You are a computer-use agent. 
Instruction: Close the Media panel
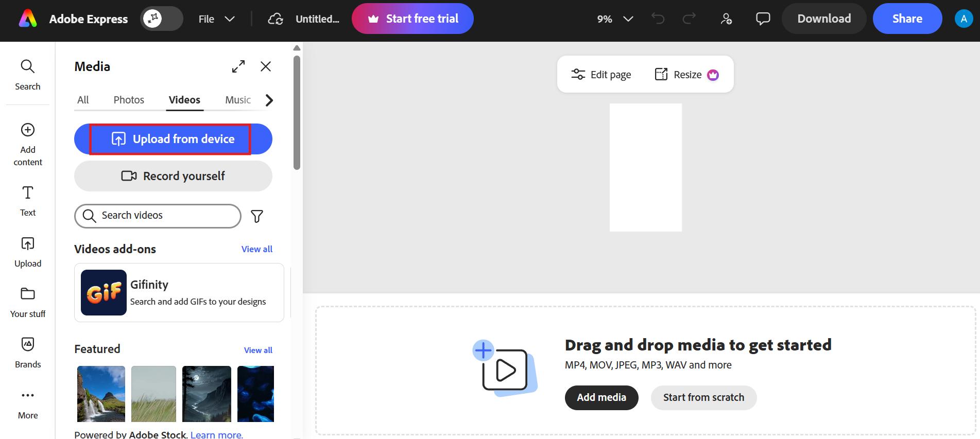[x=266, y=66]
